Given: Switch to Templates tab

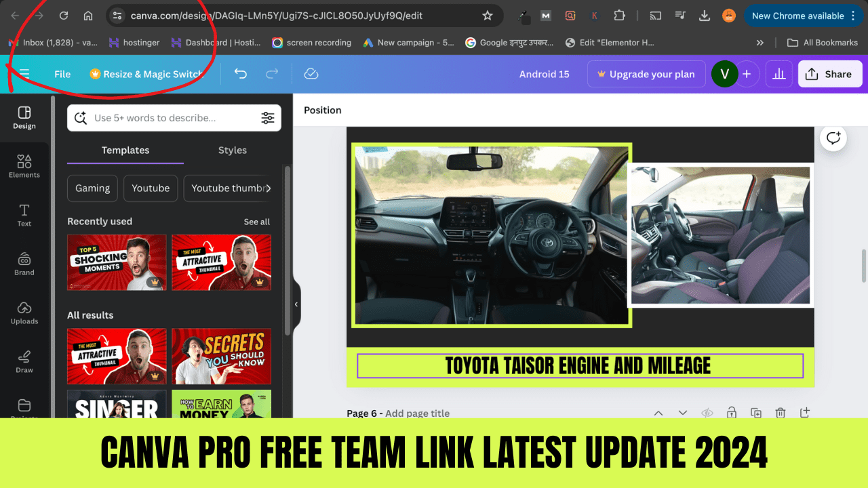Looking at the screenshot, I should [x=125, y=150].
